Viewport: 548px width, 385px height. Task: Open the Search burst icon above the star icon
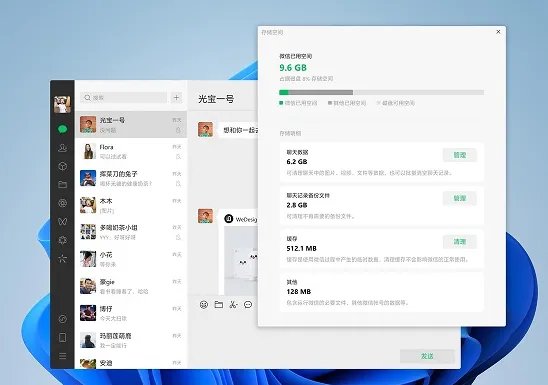click(x=63, y=240)
